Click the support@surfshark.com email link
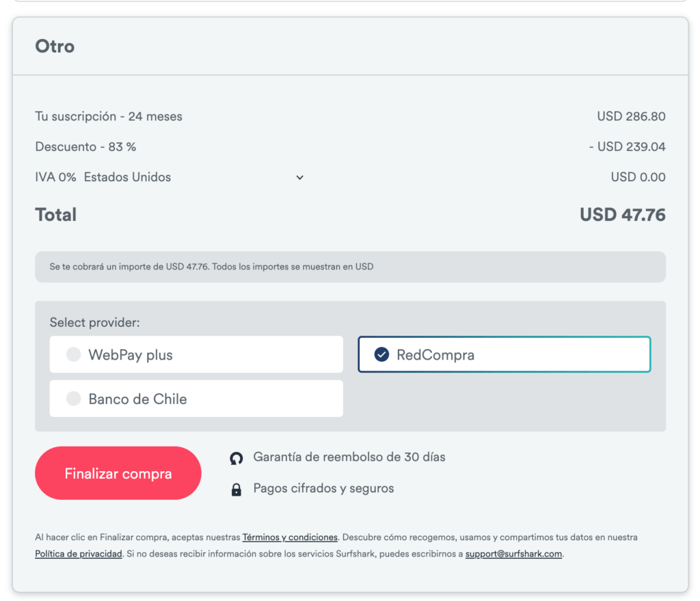This screenshot has height=601, width=700. tap(513, 554)
